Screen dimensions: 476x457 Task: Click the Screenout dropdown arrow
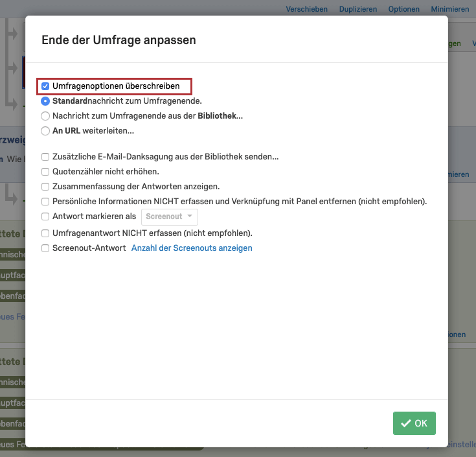coord(190,216)
